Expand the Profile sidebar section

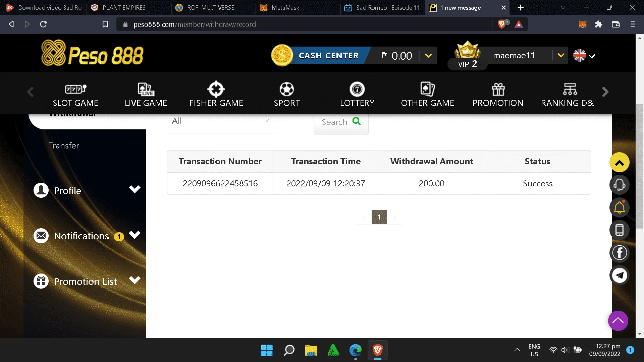[135, 189]
